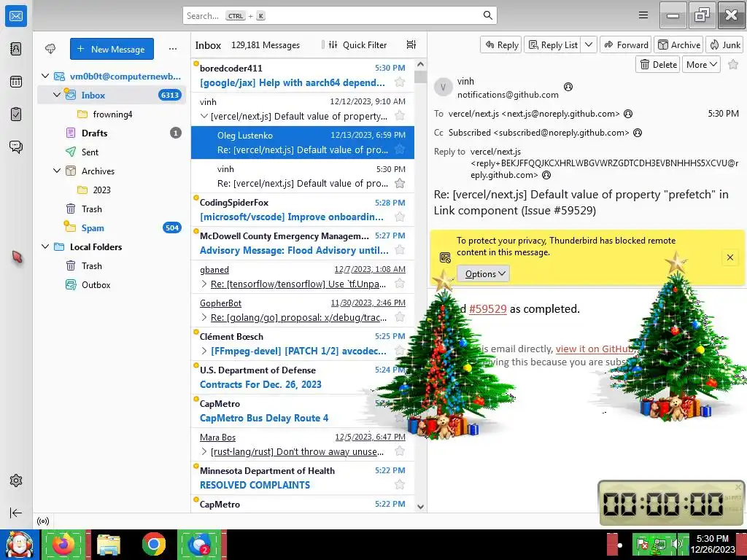Click the search magnifier icon
747x560 pixels.
487,15
